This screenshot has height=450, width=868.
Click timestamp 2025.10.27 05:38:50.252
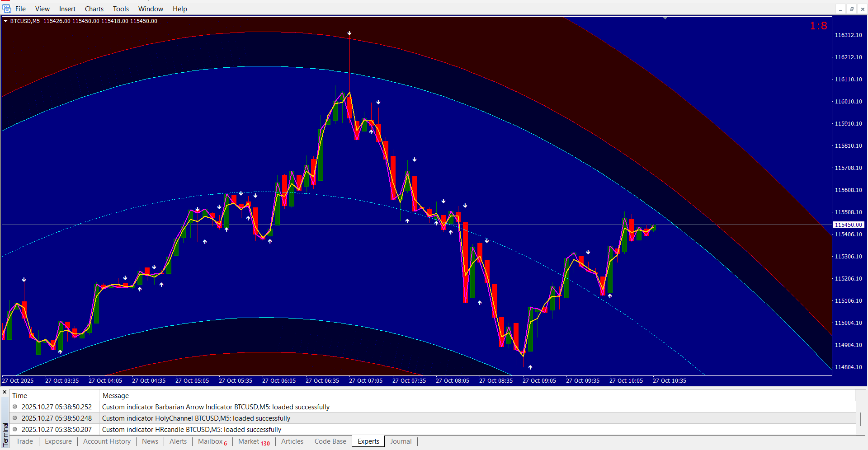[57, 407]
